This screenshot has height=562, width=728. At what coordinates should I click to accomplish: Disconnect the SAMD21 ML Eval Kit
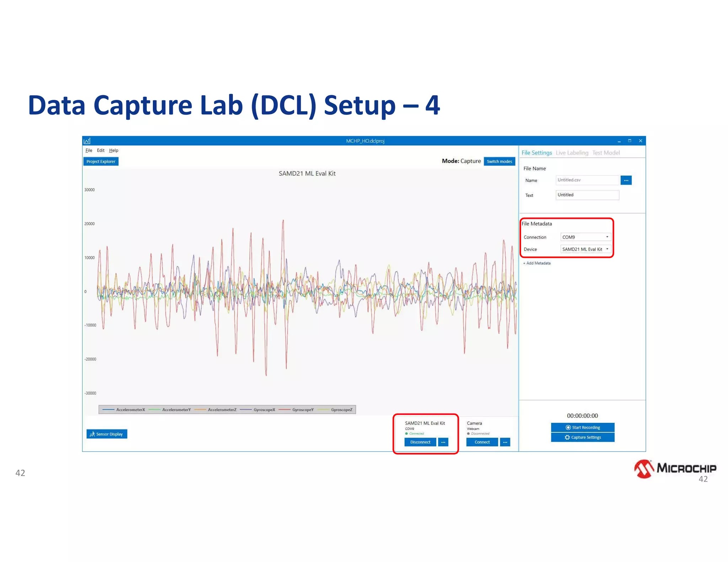[420, 442]
